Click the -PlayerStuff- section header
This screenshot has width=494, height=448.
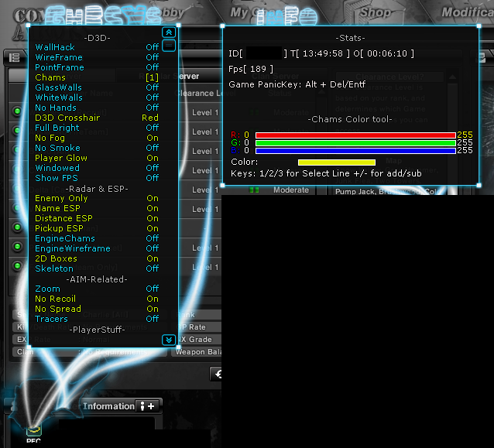97,330
